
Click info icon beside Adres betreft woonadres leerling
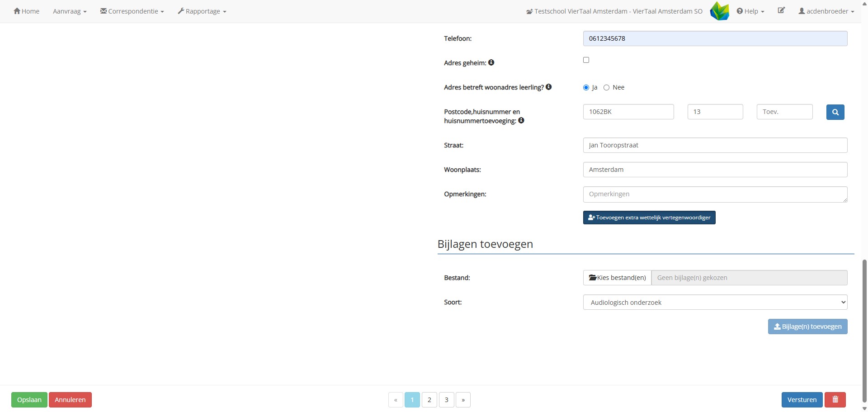pyautogui.click(x=548, y=87)
